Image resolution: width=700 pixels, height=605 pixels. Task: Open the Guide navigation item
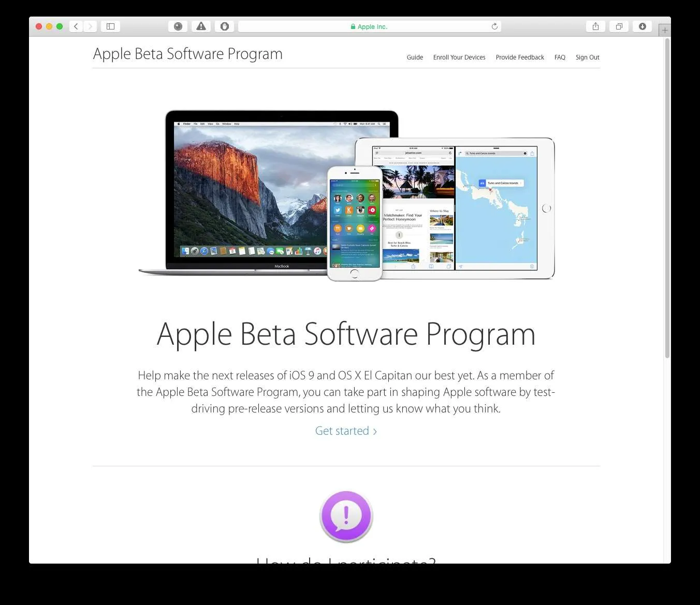[415, 57]
